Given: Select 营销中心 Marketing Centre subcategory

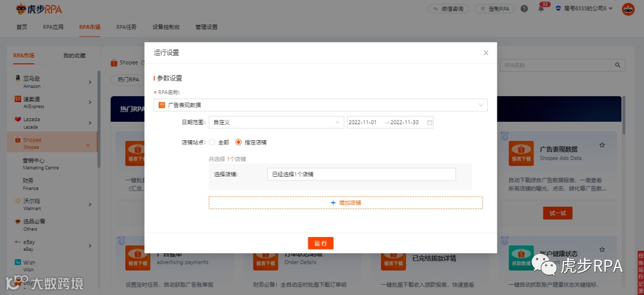Looking at the screenshot, I should click(x=41, y=164).
